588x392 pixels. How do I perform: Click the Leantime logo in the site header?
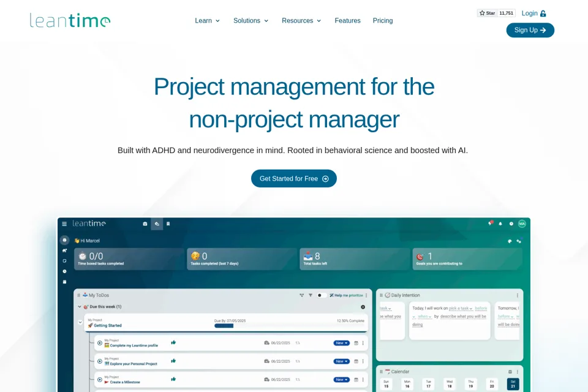[70, 21]
